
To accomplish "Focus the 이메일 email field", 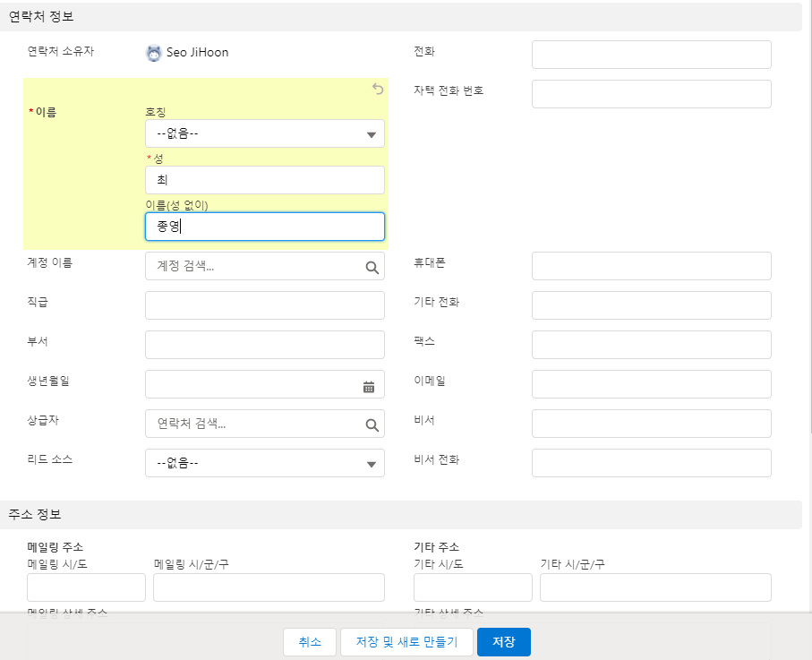I will (x=651, y=384).
